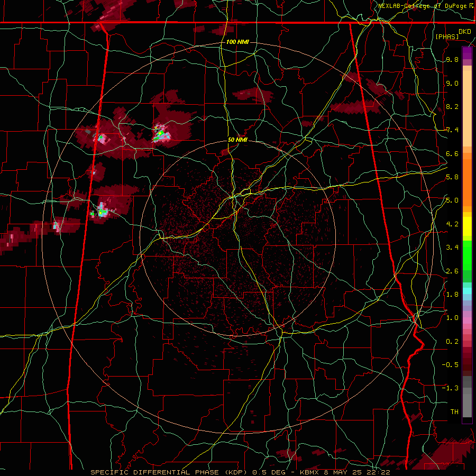This screenshot has width=476, height=476.
Task: Click the [PHAS] units label
Action: pos(447,36)
